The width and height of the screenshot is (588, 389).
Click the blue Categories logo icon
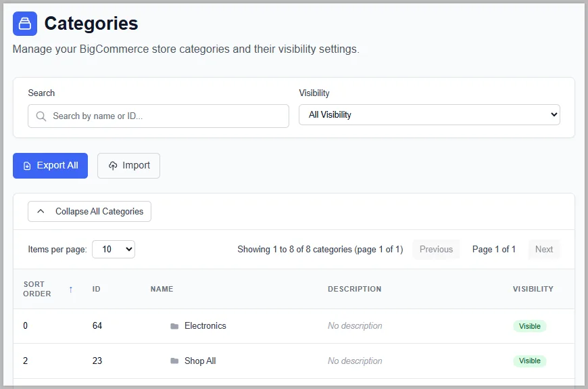tap(25, 24)
